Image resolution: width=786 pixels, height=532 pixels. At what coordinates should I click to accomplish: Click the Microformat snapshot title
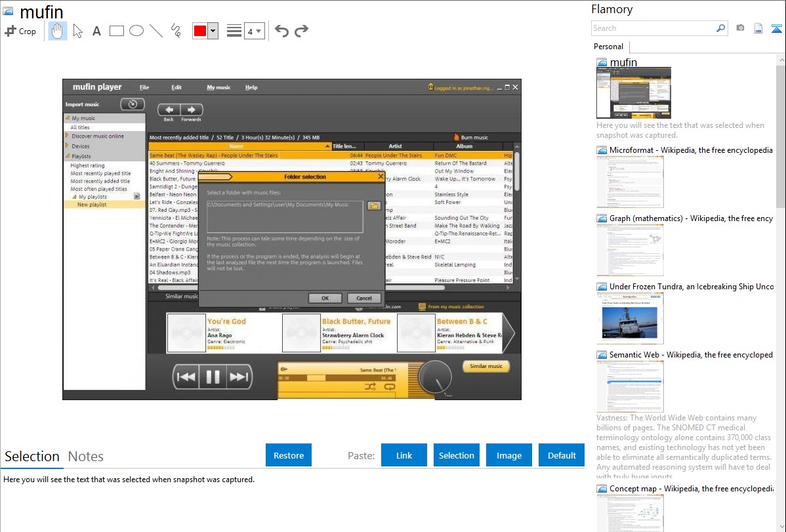(x=691, y=150)
